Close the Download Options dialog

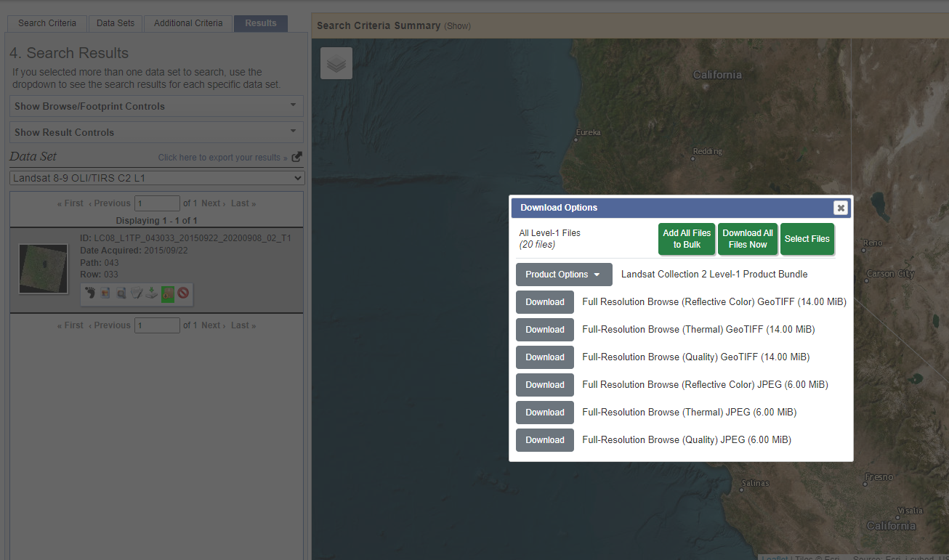[x=841, y=208]
